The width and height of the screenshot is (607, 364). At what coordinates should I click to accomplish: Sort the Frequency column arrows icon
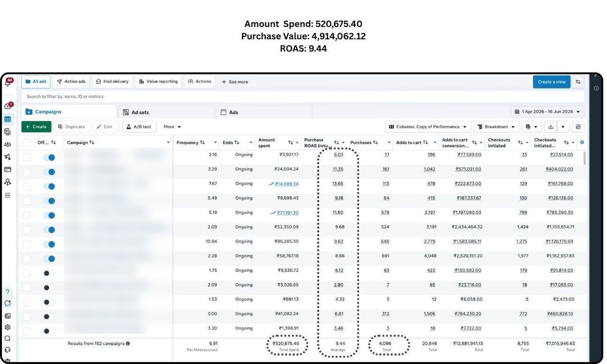tap(202, 143)
